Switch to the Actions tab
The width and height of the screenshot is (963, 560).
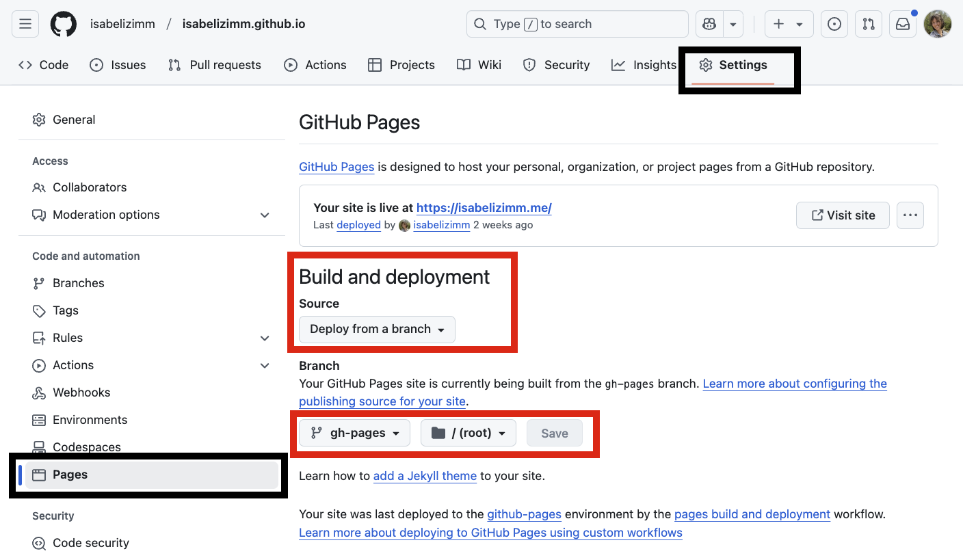(315, 65)
